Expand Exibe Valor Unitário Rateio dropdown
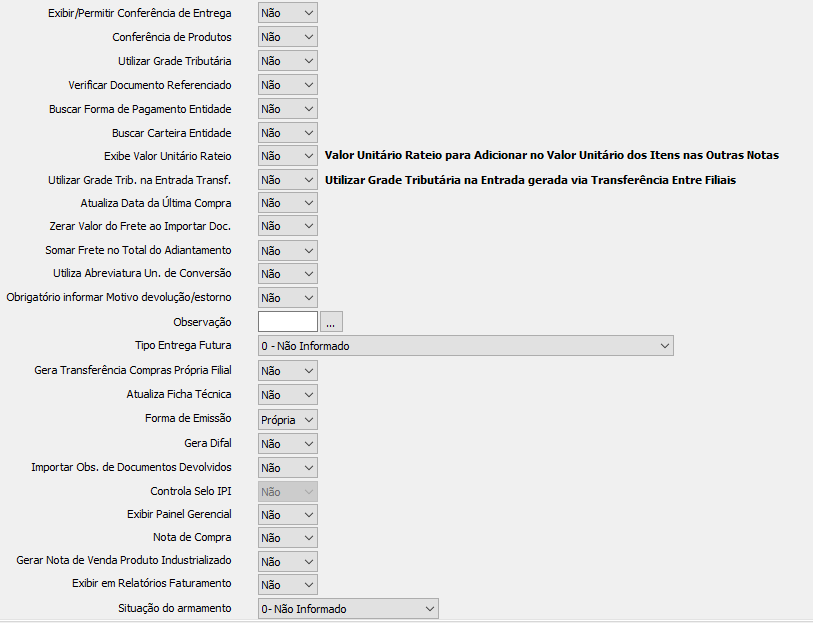The image size is (813, 623). click(288, 156)
